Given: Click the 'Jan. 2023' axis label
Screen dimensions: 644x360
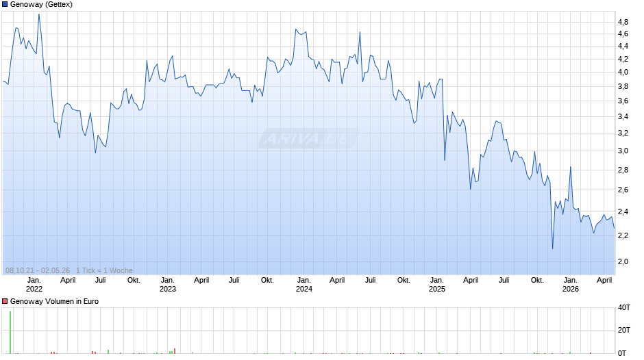Looking at the screenshot, I should [x=168, y=285].
